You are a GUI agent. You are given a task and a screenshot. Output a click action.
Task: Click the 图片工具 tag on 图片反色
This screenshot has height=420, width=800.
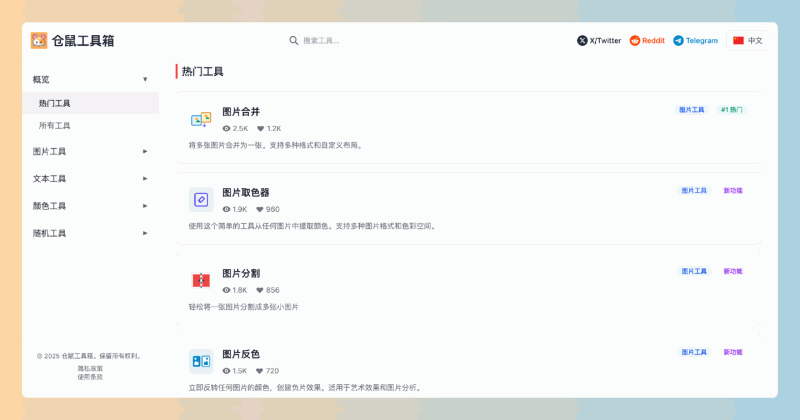click(694, 352)
